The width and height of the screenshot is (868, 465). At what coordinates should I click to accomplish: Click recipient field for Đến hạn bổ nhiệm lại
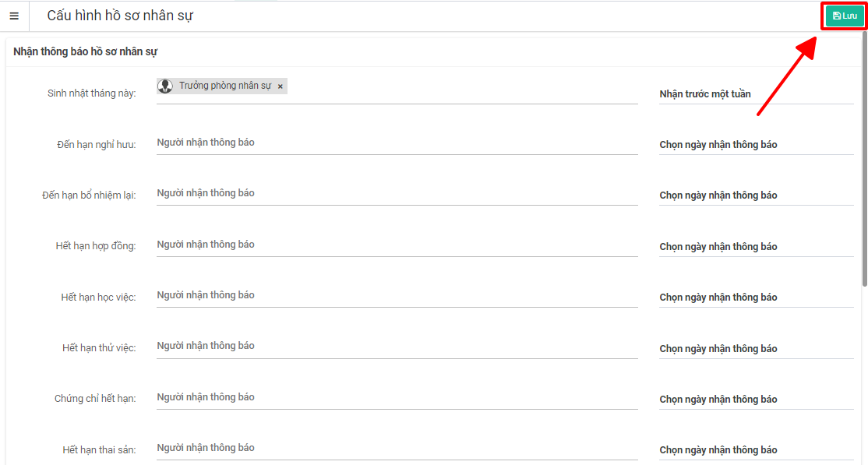(397, 194)
